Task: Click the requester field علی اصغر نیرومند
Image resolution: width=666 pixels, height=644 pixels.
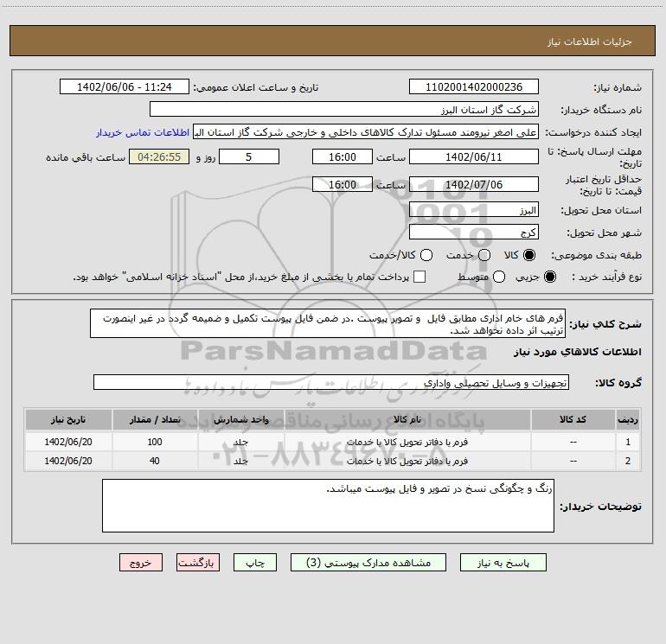Action: point(366,131)
